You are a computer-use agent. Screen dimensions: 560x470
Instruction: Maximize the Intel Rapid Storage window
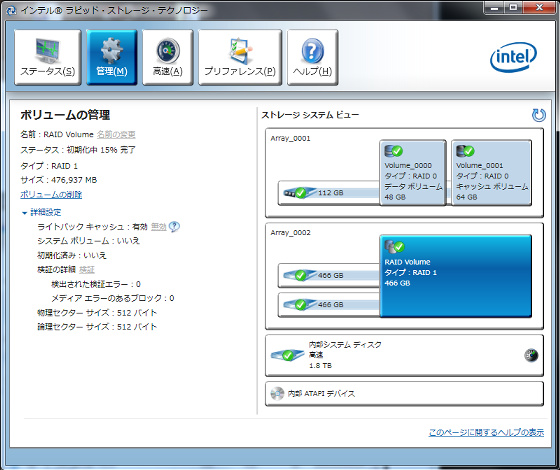[514, 8]
